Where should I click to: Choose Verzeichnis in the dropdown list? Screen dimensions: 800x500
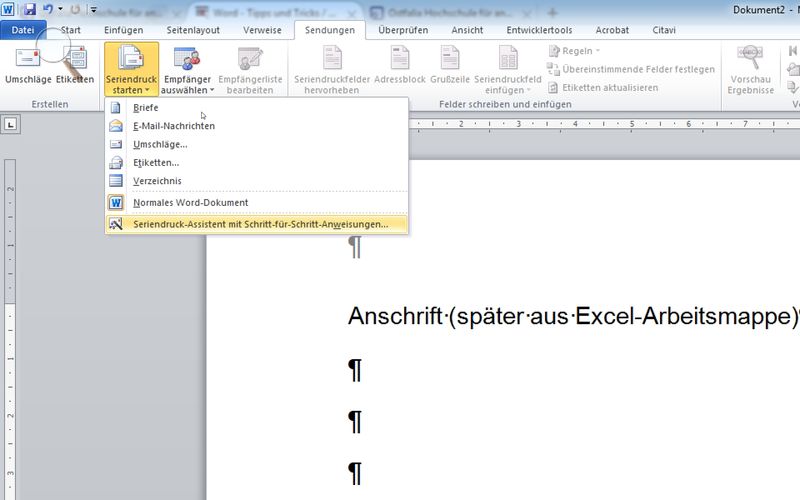click(157, 181)
